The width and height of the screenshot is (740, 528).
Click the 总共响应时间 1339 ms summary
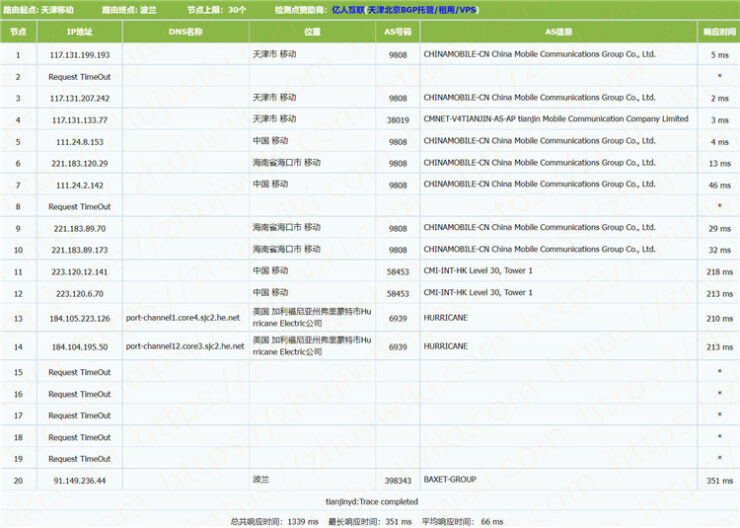pos(274,521)
